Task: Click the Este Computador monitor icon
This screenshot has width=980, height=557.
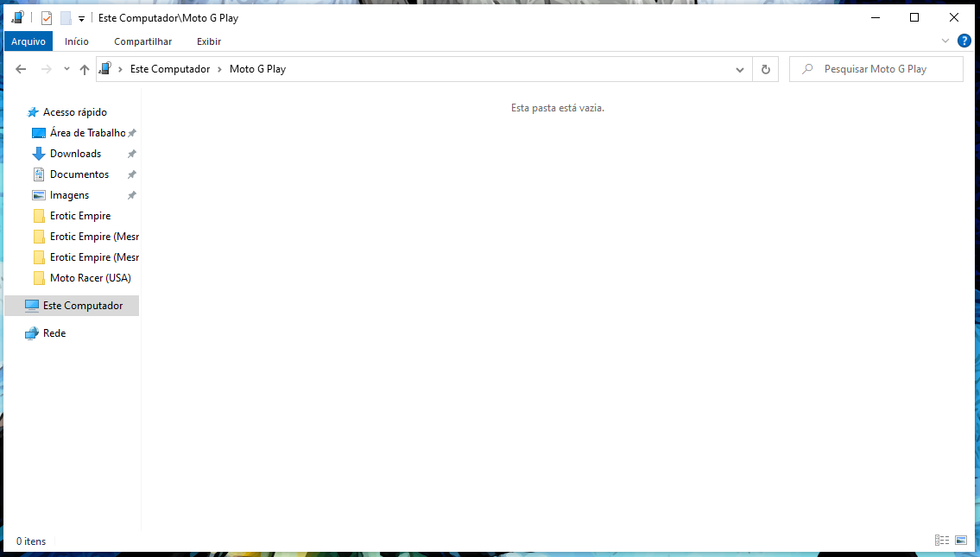Action: pos(32,305)
